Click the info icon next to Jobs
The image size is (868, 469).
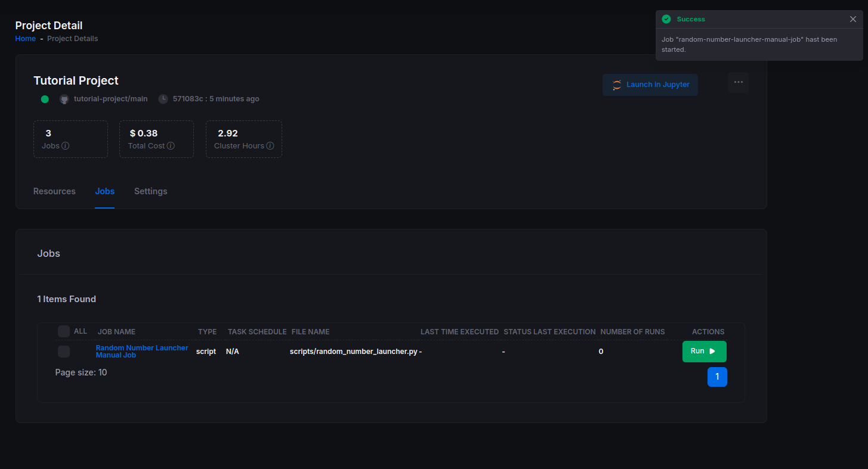(x=66, y=146)
